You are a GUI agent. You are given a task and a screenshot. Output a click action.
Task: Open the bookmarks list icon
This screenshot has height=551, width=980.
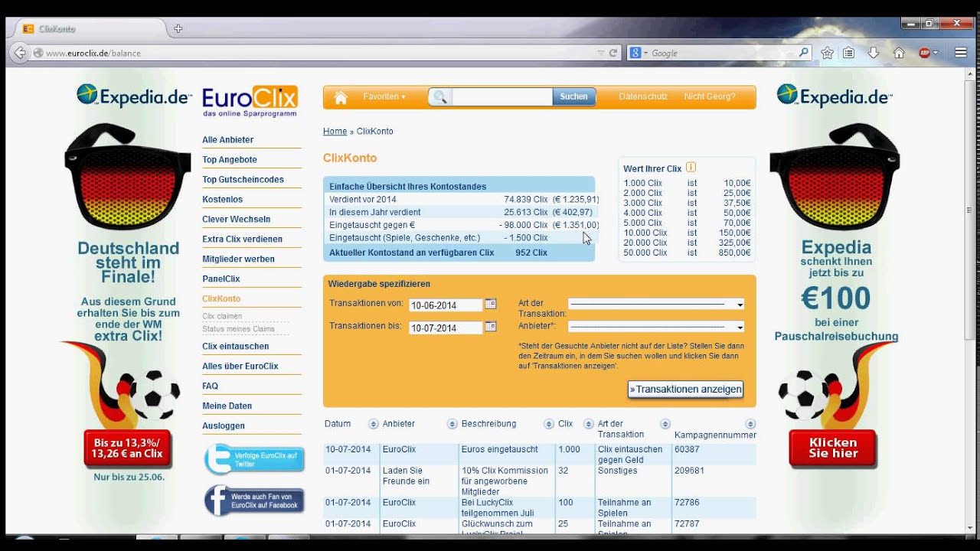coord(848,53)
